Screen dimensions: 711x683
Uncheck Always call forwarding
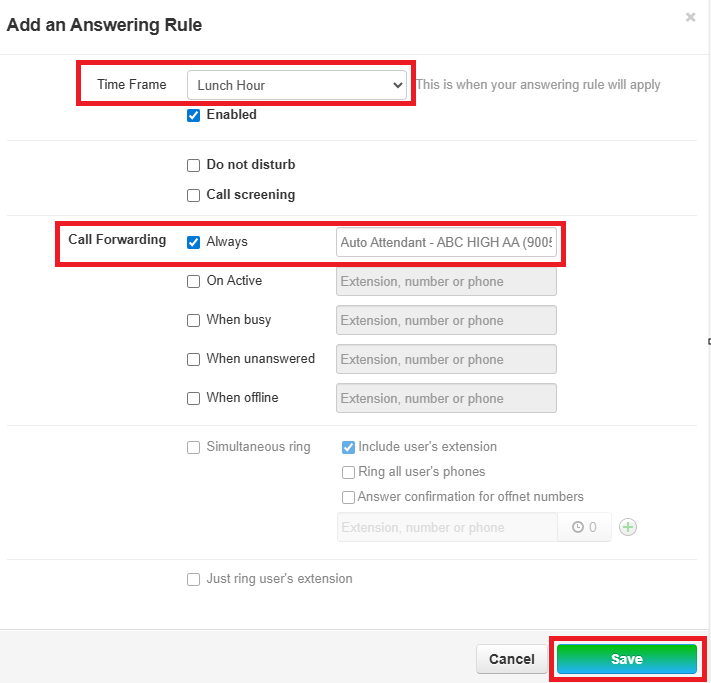194,242
